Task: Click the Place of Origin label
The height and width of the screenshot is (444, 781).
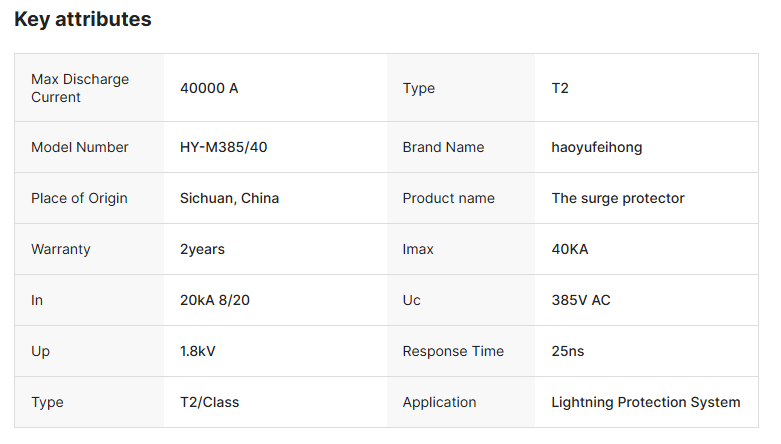Action: coord(79,198)
